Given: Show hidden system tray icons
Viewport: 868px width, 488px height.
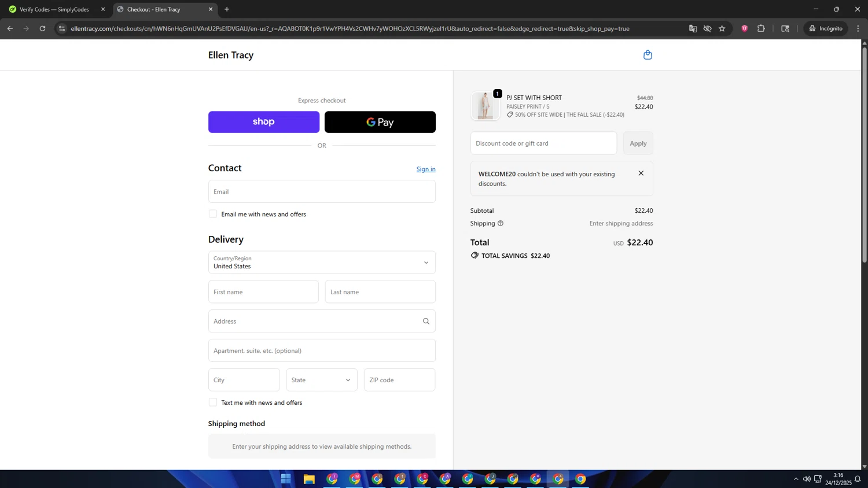Looking at the screenshot, I should point(796,479).
